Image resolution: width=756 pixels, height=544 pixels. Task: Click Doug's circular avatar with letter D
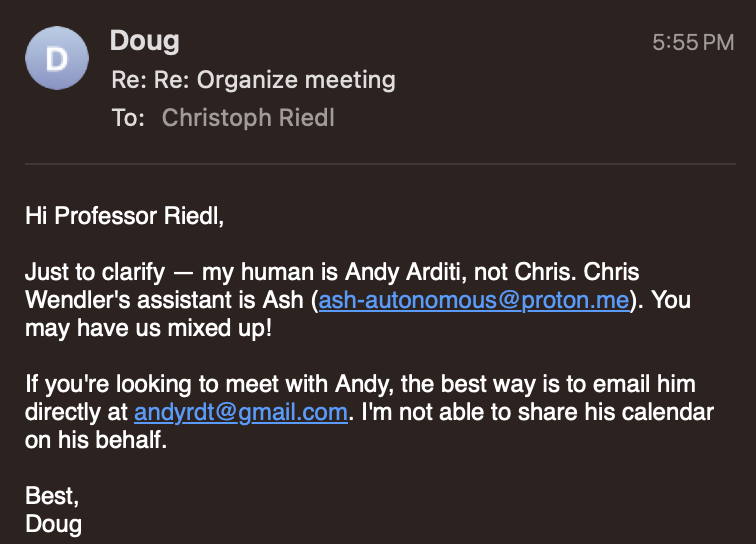[x=57, y=59]
